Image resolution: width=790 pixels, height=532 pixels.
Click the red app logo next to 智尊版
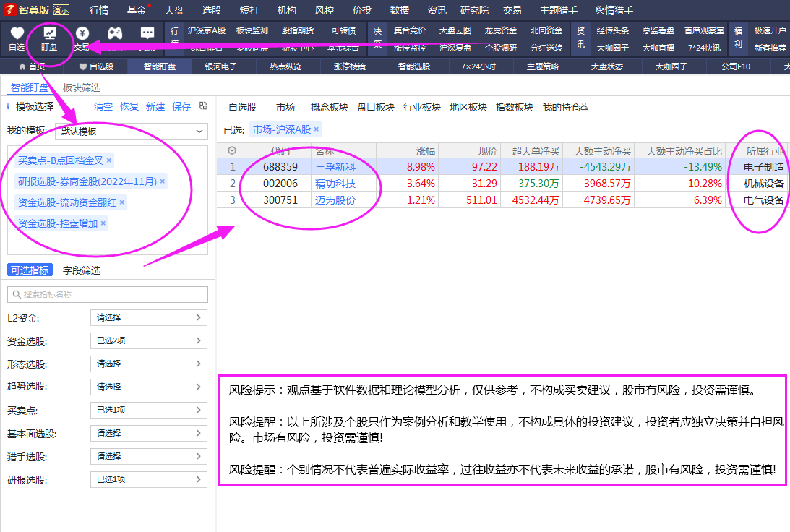coord(9,9)
